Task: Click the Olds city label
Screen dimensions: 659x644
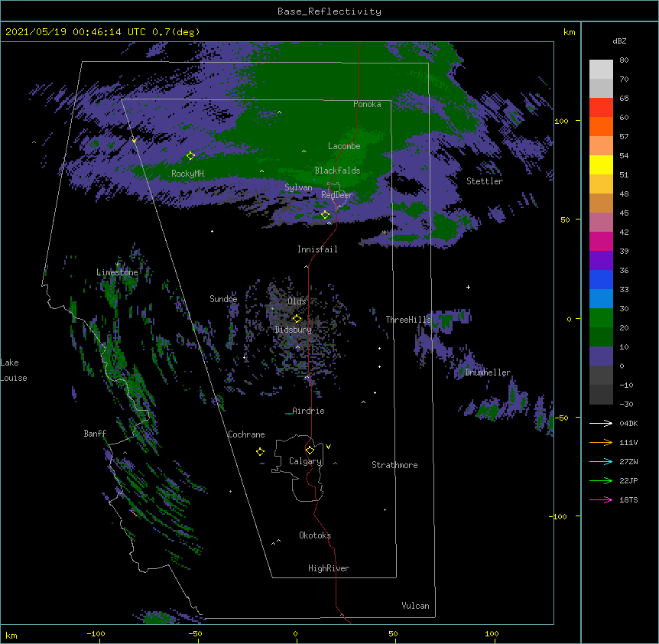Action: tap(297, 301)
